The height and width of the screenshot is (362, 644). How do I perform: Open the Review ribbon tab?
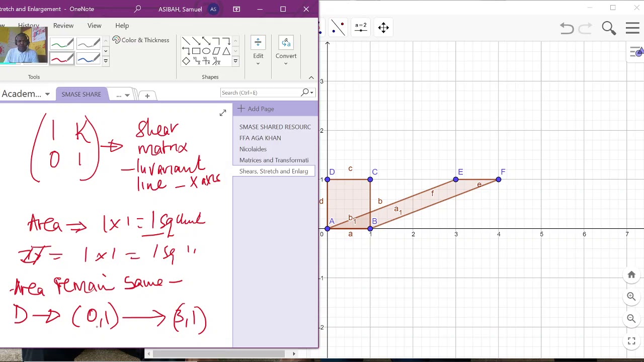pos(63,26)
